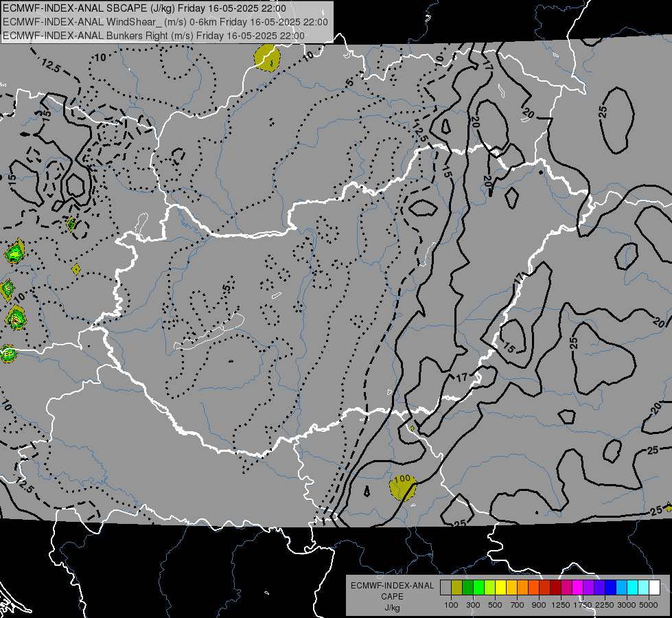Select the pure yellow legend swatch

pyautogui.click(x=500, y=588)
